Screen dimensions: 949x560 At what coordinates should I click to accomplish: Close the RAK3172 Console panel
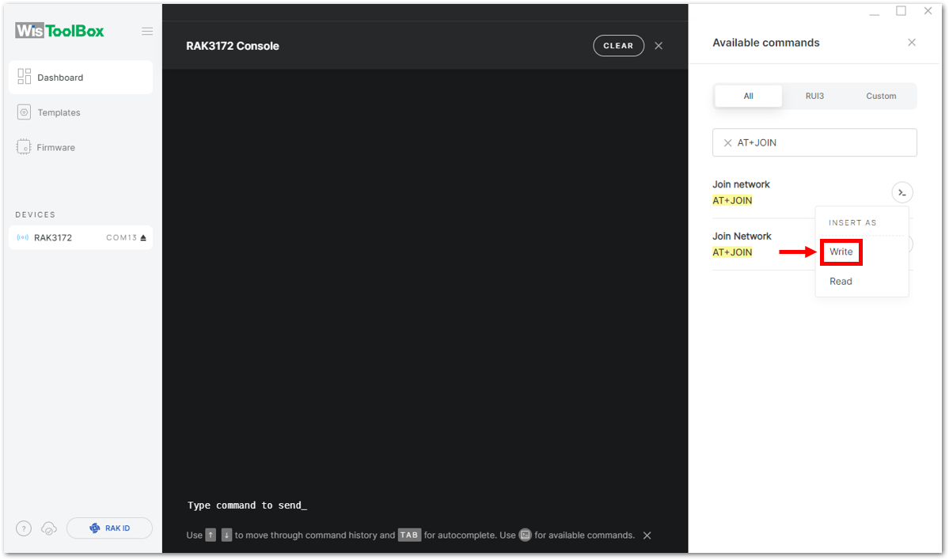659,46
